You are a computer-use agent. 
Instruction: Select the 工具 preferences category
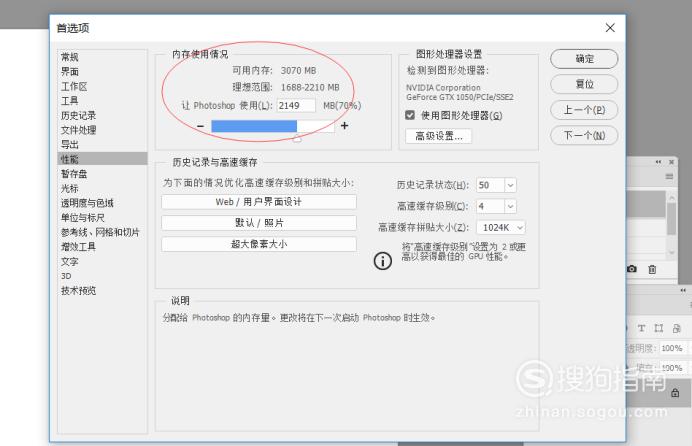[70, 101]
